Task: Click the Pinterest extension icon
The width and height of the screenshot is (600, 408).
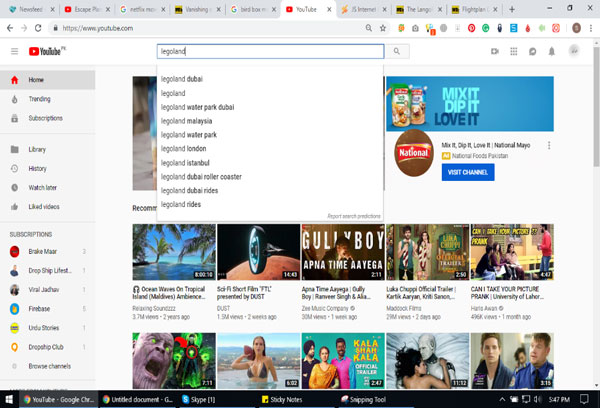Action: point(471,28)
